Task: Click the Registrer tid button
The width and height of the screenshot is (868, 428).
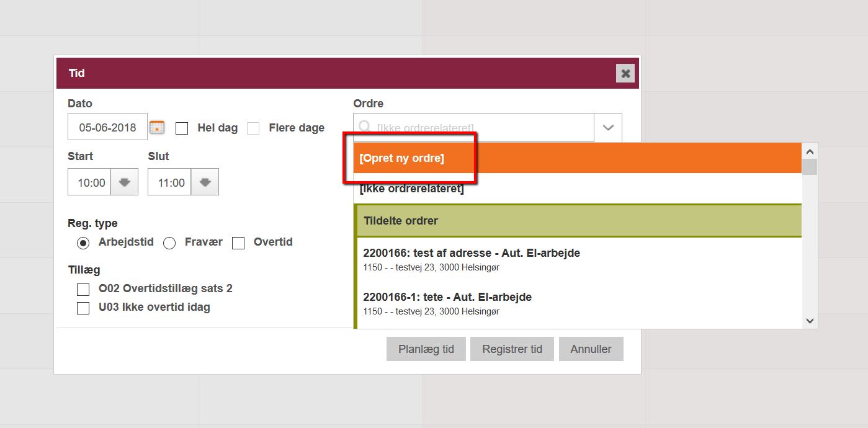Action: click(x=512, y=349)
